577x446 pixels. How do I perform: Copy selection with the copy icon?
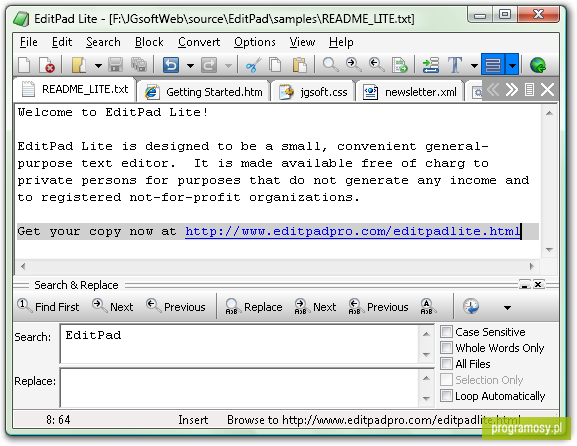[275, 66]
